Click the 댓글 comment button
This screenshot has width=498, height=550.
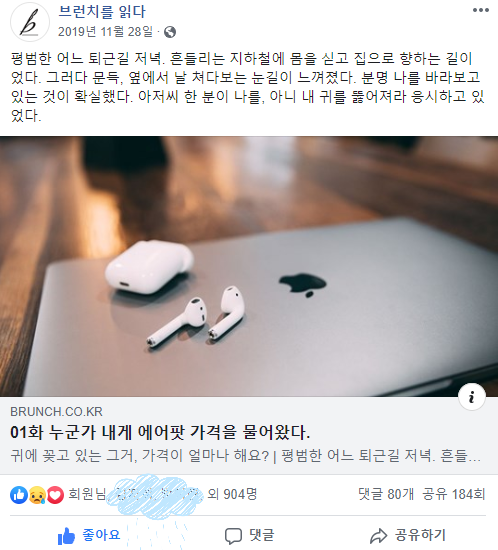(x=249, y=536)
